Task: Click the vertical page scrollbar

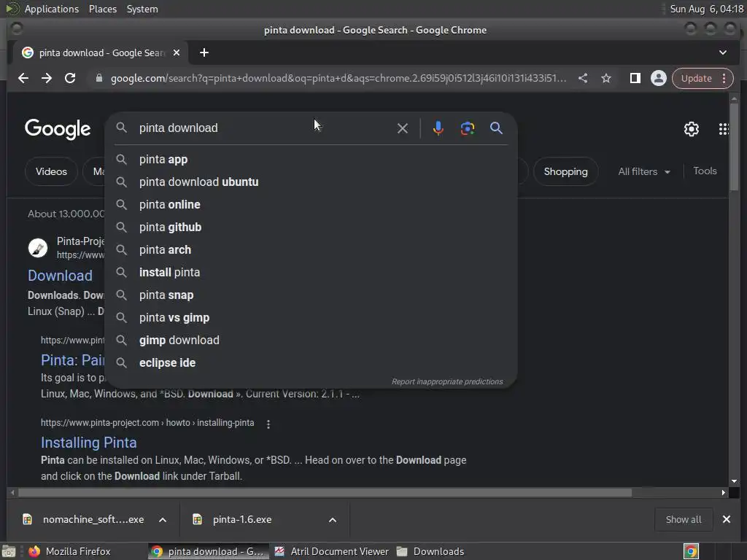Action: click(734, 147)
